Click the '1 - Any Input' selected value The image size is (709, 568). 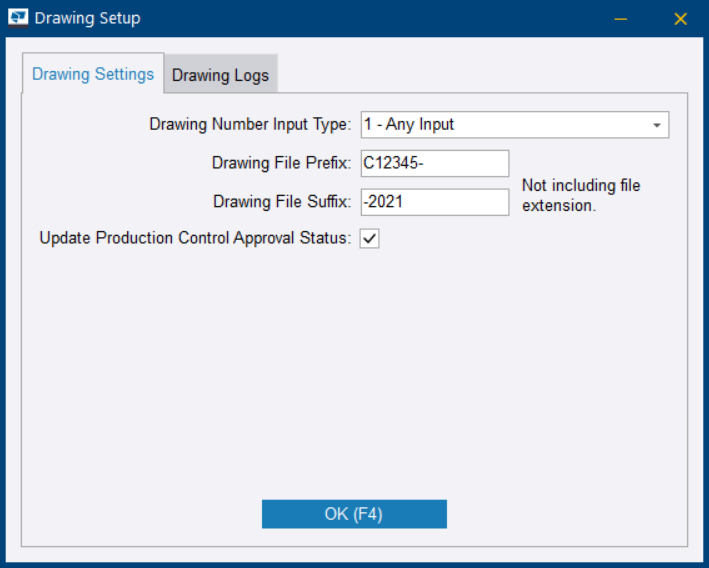pyautogui.click(x=410, y=125)
